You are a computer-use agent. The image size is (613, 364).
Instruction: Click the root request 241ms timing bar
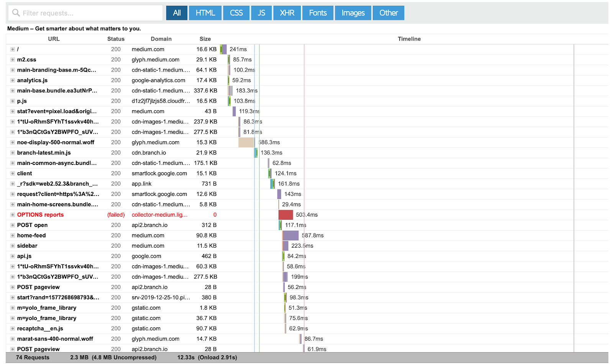(x=223, y=49)
